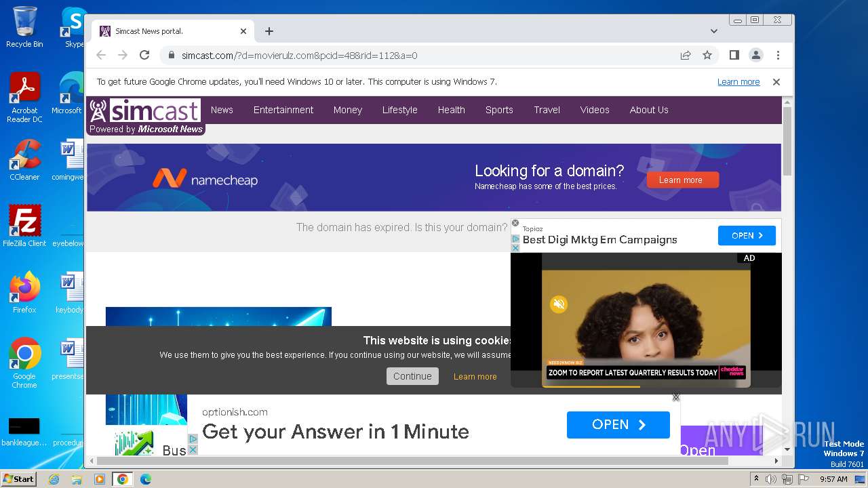The height and width of the screenshot is (488, 868).
Task: Open the Chrome profile avatar
Action: point(756,55)
